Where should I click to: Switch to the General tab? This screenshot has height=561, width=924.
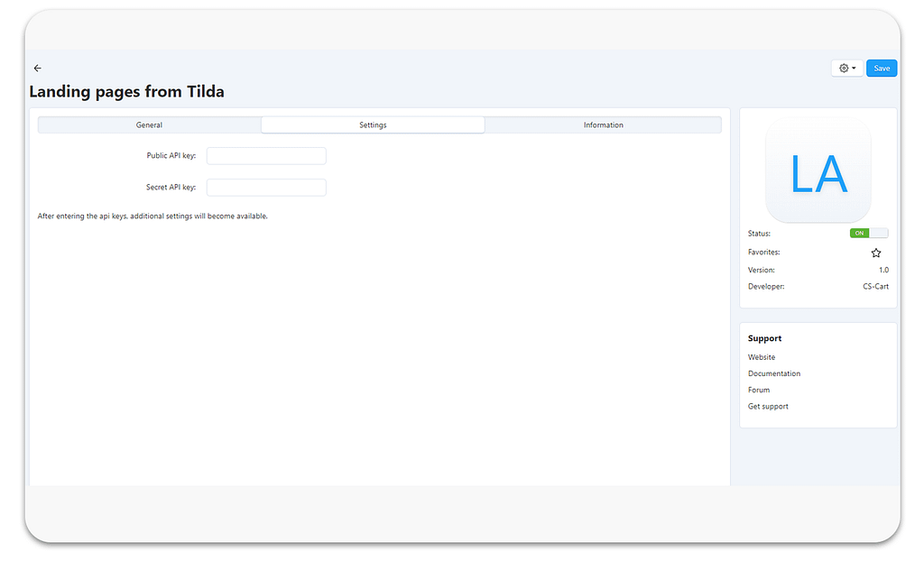click(x=149, y=125)
